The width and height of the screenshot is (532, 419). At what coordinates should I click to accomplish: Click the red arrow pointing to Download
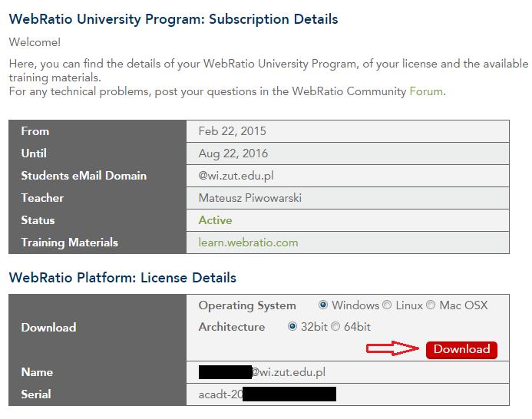pos(393,348)
